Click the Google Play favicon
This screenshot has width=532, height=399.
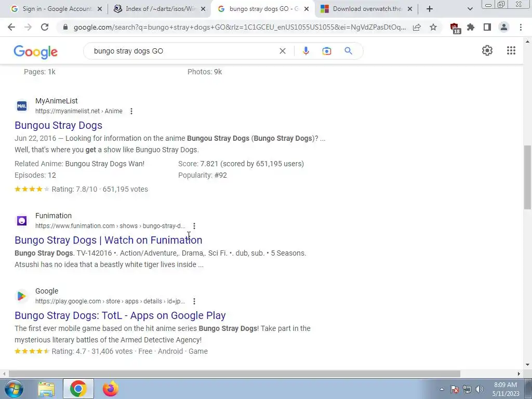pos(22,296)
